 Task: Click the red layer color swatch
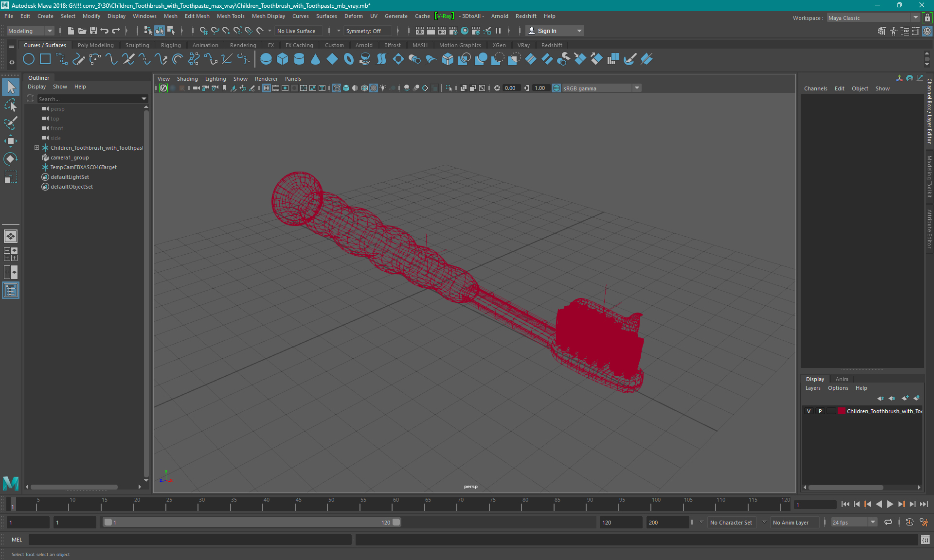[x=841, y=411]
